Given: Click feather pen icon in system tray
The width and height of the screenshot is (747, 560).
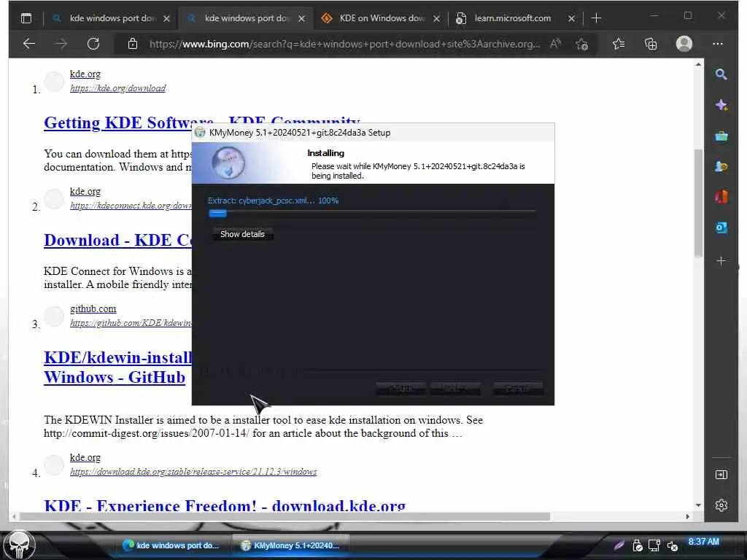Looking at the screenshot, I should pyautogui.click(x=619, y=545).
